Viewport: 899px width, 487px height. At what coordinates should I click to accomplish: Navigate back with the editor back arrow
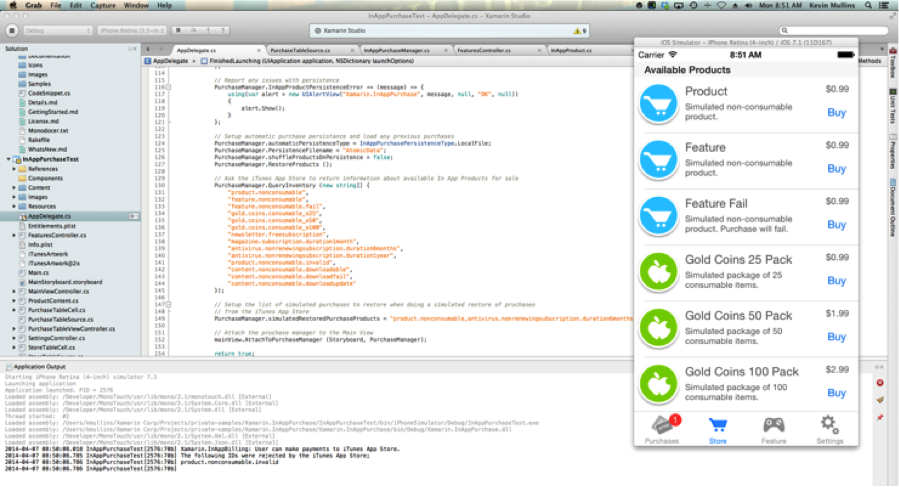click(148, 50)
